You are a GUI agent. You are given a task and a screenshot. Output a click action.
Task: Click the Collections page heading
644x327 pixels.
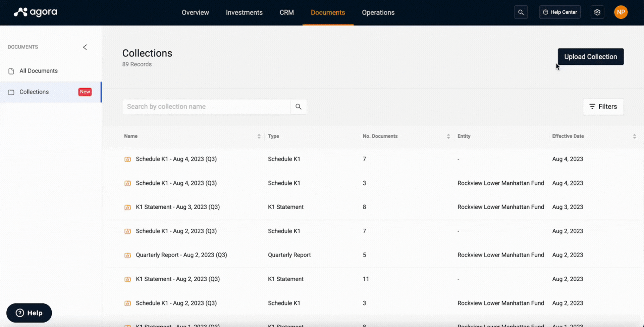tap(147, 53)
